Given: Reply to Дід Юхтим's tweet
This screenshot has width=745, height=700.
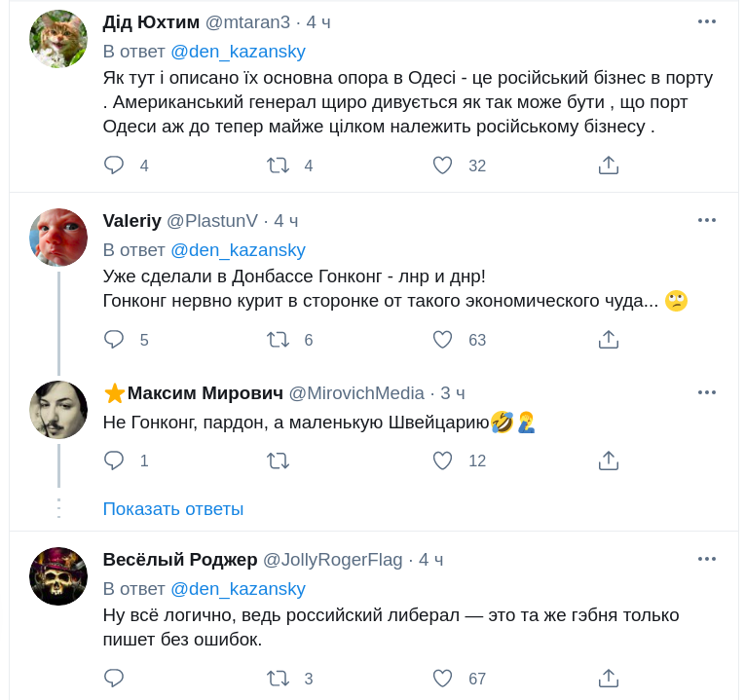Looking at the screenshot, I should click(x=114, y=166).
